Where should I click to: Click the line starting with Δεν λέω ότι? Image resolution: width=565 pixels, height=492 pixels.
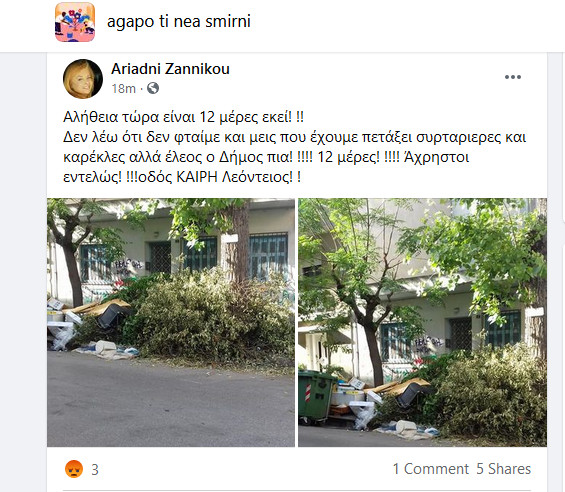294,137
